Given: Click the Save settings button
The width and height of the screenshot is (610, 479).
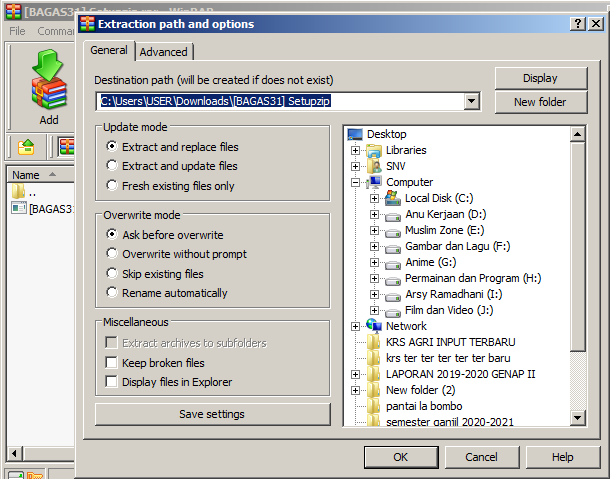Looking at the screenshot, I should [212, 414].
